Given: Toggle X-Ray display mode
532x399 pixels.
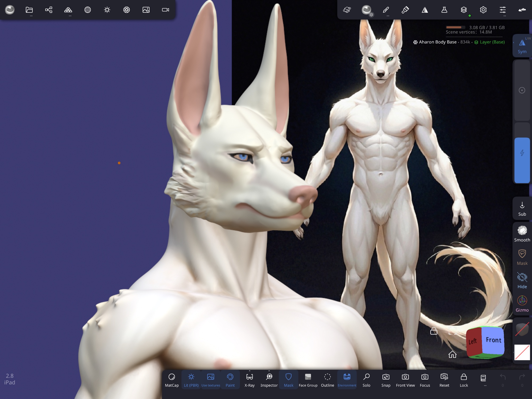Looking at the screenshot, I should click(x=250, y=380).
